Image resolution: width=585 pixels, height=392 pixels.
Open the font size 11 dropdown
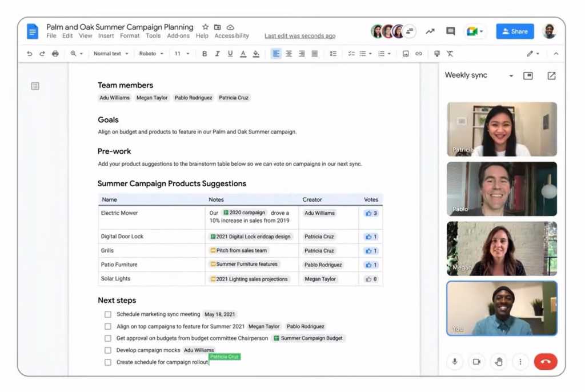tap(182, 54)
